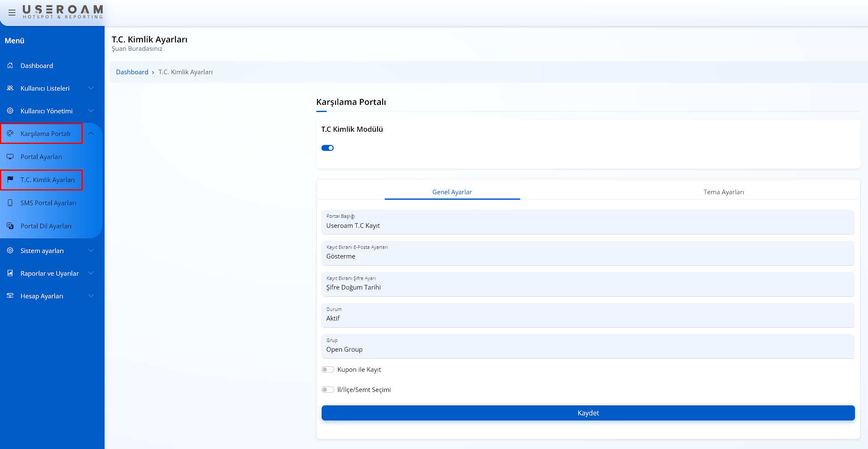Follow the Dashboard breadcrumb link

pyautogui.click(x=132, y=72)
